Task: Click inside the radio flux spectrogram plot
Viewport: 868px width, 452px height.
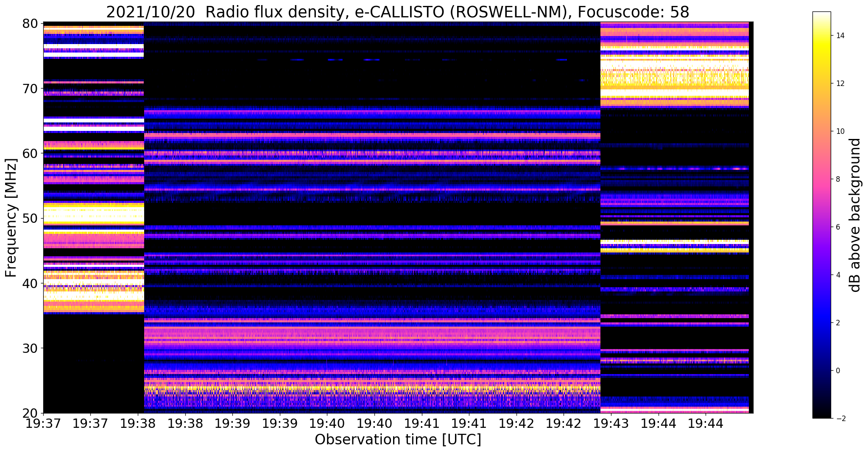Action: [398, 217]
